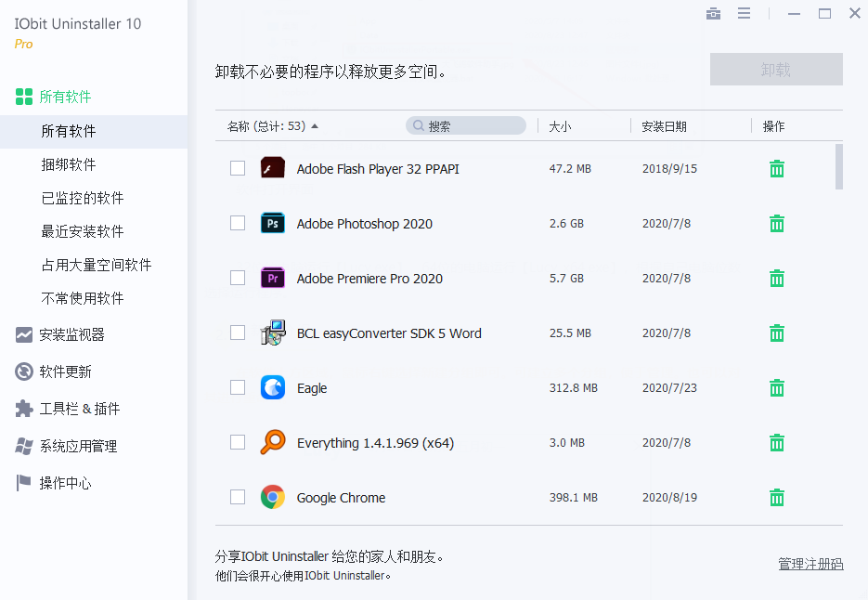Open 捆绑软件 in the sidebar

point(69,164)
